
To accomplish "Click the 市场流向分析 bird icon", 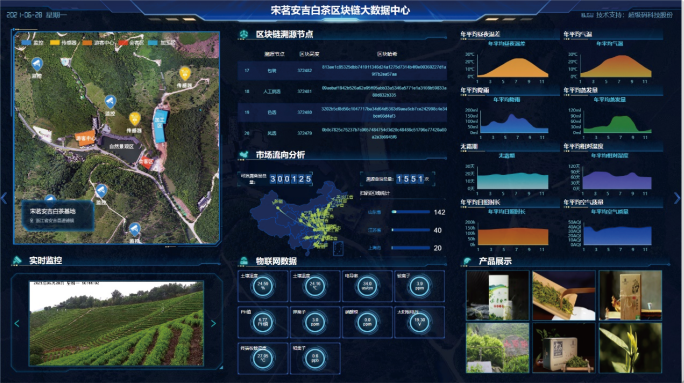I will pyautogui.click(x=244, y=154).
